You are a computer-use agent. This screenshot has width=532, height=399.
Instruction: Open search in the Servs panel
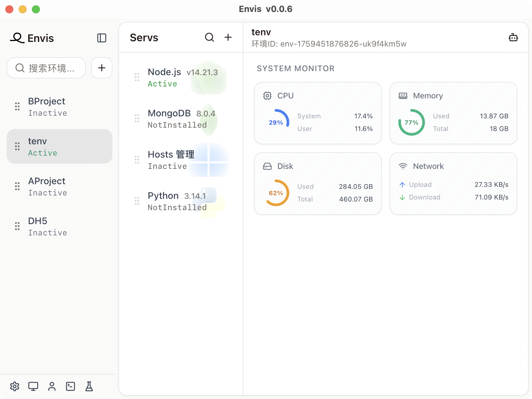pyautogui.click(x=209, y=37)
